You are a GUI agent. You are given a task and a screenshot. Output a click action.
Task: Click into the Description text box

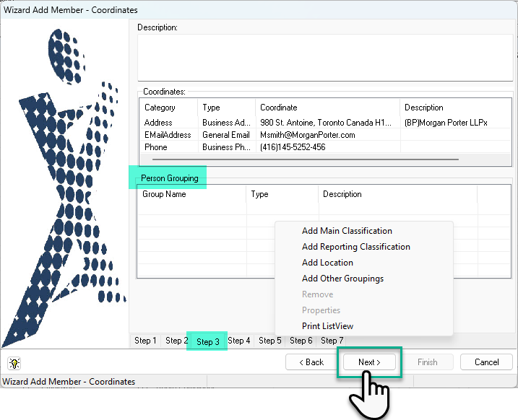point(325,58)
